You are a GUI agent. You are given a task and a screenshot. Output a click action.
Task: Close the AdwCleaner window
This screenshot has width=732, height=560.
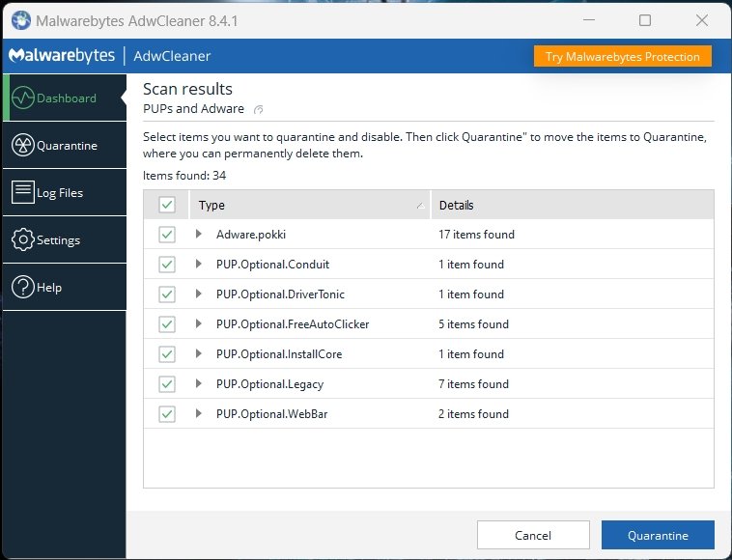coord(702,20)
